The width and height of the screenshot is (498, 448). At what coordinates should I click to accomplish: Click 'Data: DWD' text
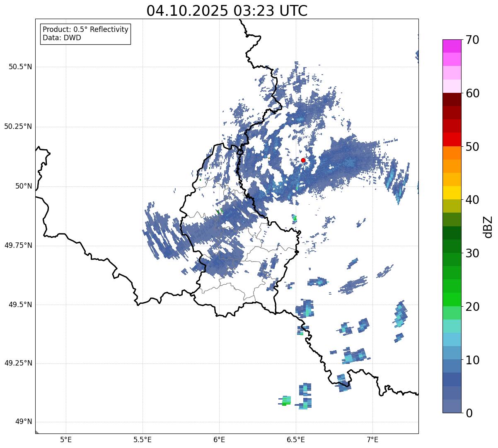(x=62, y=38)
